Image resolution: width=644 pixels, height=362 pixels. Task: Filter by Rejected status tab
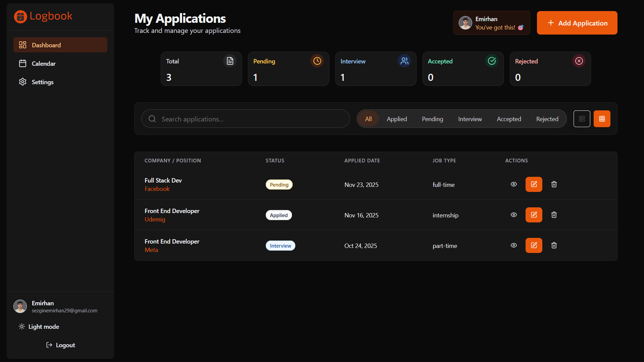pyautogui.click(x=547, y=119)
